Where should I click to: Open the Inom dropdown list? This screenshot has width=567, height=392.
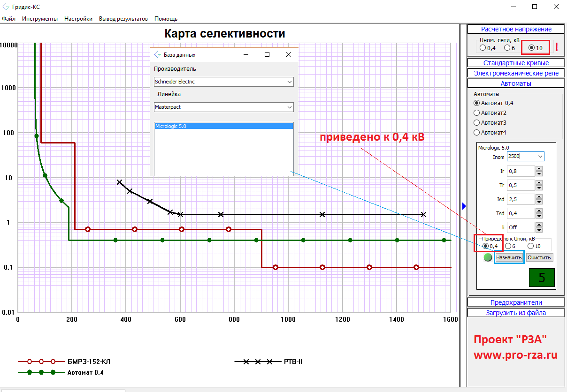point(539,156)
